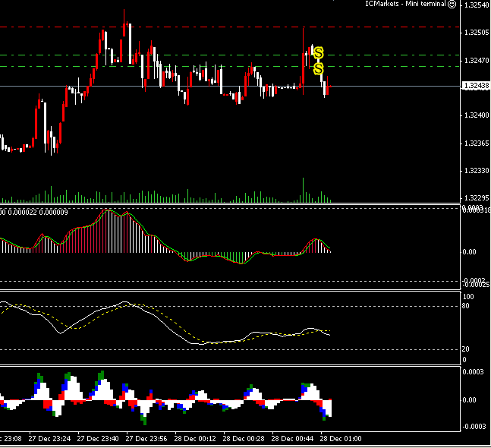Select the lower green dashed level line
491x448 pixels.
click(230, 66)
